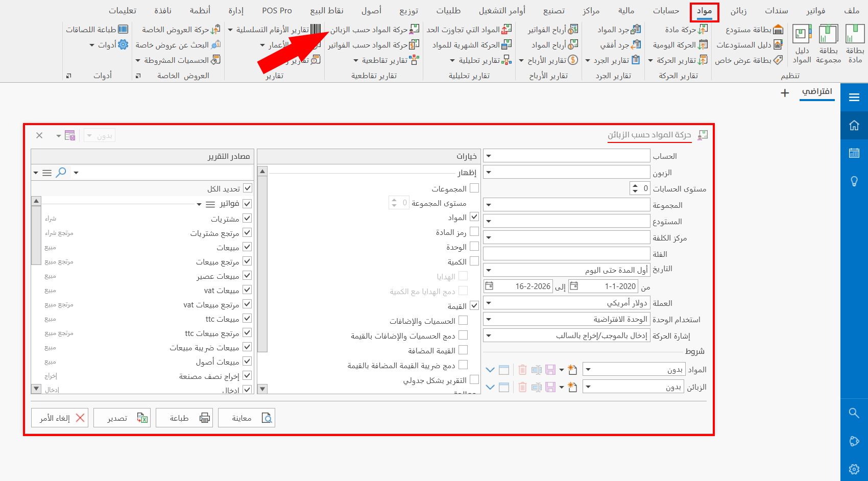Open the العملة dropdown showing دولار أمريكي
868x481 pixels.
[489, 303]
